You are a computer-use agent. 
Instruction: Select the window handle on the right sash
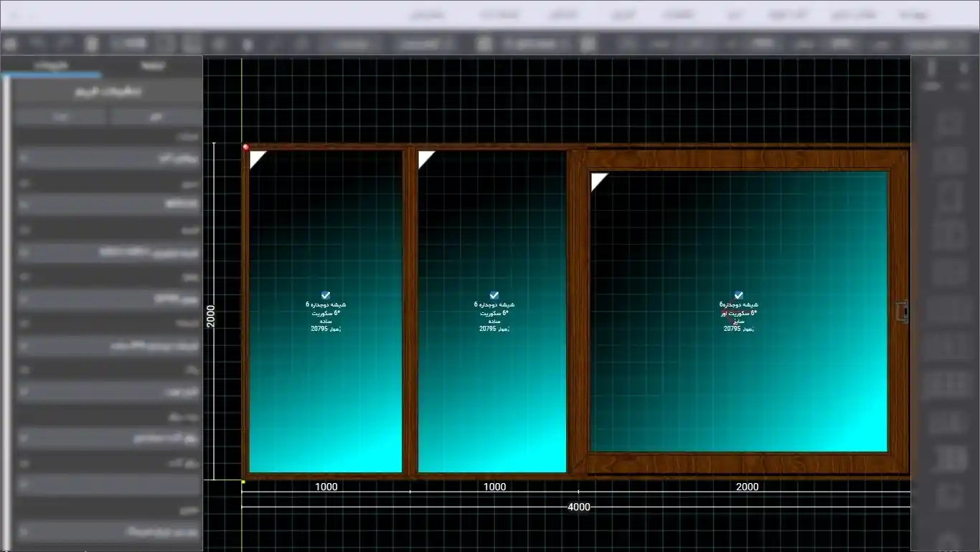(903, 312)
